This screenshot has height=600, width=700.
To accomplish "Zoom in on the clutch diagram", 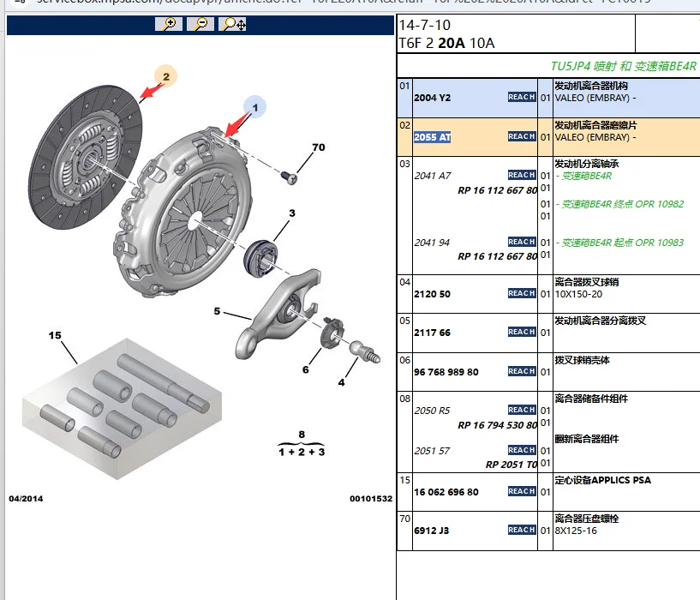I will point(169,24).
